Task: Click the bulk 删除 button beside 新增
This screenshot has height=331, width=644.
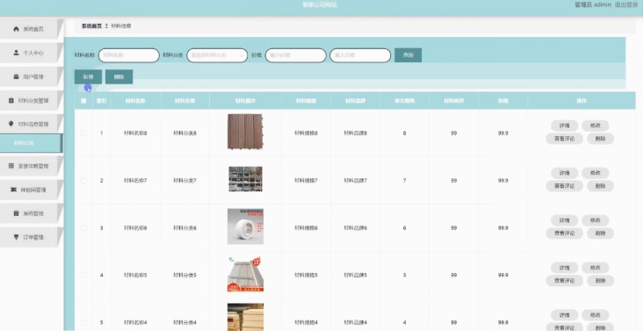Action: (x=119, y=76)
